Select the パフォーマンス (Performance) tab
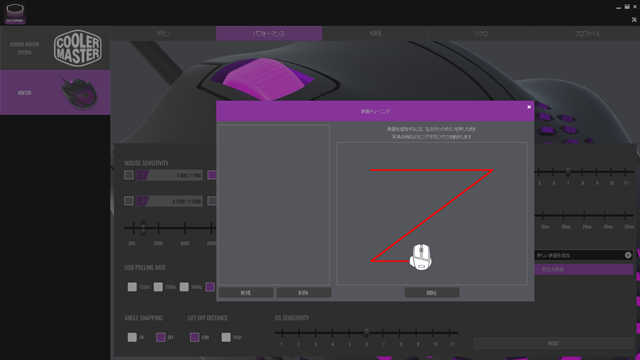 pyautogui.click(x=269, y=33)
